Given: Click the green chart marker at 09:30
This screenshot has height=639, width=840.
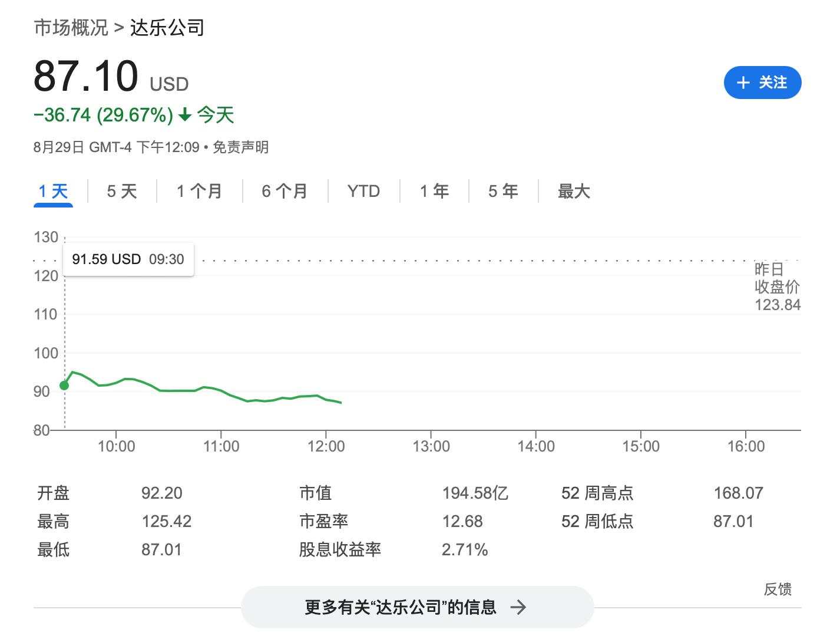Looking at the screenshot, I should click(64, 386).
